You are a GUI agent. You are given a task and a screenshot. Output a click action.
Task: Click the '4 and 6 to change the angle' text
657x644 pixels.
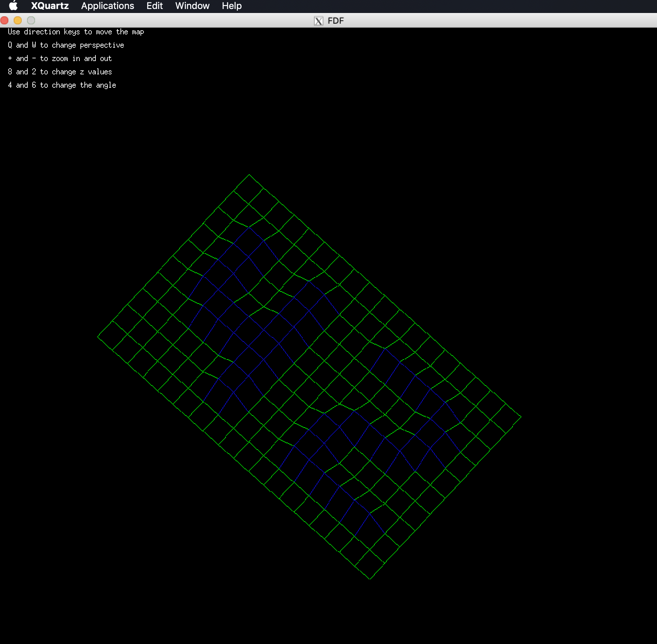tap(62, 85)
